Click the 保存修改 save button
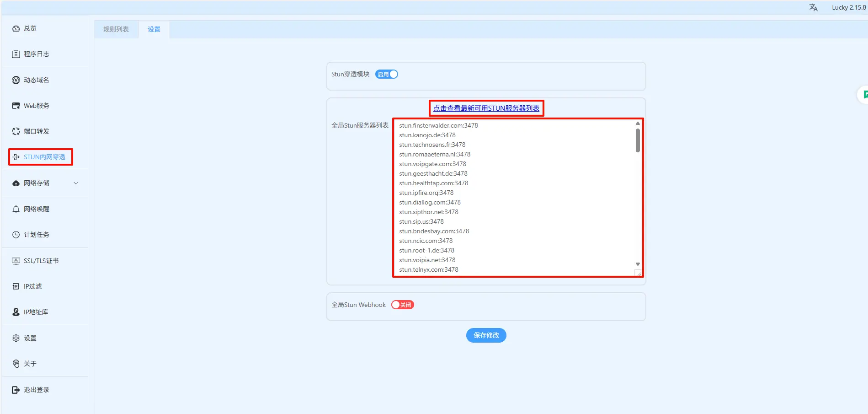 [x=486, y=335]
